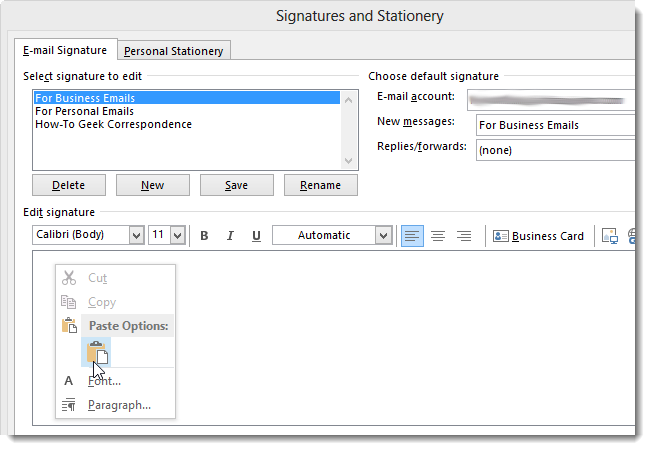Click the Save signature button
650x450 pixels.
(237, 185)
